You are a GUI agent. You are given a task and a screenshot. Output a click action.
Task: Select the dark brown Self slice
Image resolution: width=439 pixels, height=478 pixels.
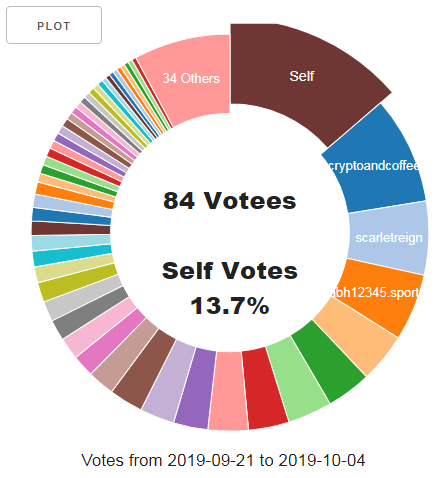[302, 76]
